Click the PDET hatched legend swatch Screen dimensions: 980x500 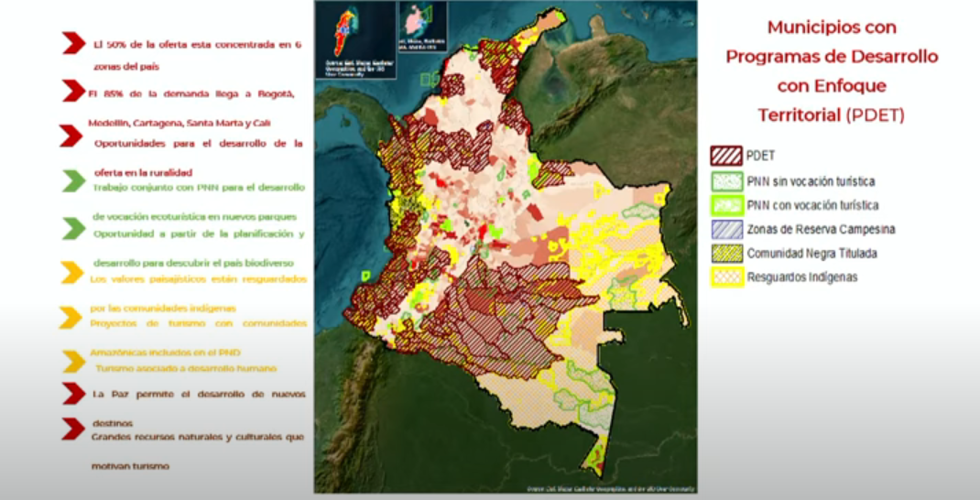(x=726, y=156)
